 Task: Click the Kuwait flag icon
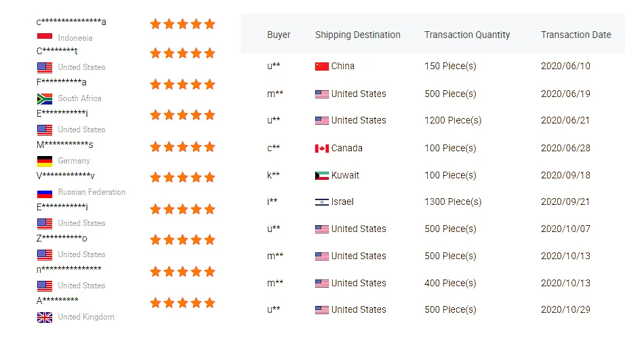pos(322,176)
